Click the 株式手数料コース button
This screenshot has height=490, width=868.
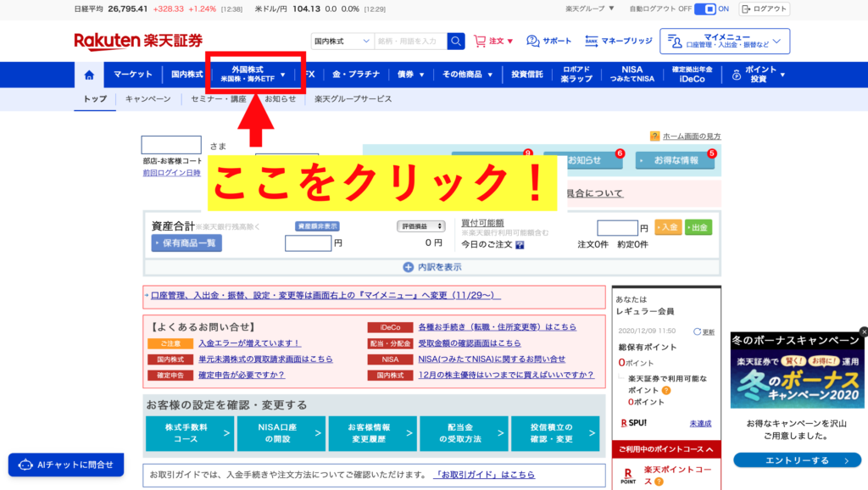point(190,433)
